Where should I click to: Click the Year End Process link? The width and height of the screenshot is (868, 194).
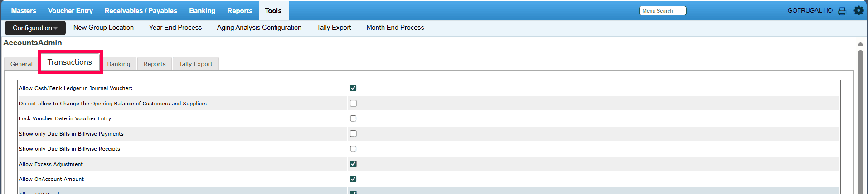tap(175, 28)
